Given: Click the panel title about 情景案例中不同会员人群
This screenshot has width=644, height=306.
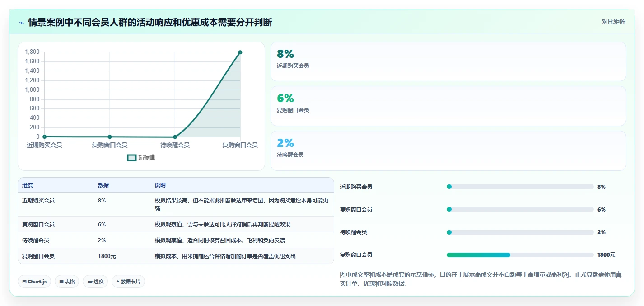Looking at the screenshot, I should click(150, 22).
